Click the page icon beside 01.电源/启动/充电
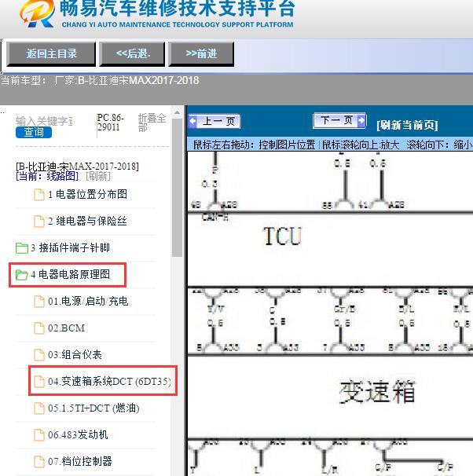The image size is (473, 476). [38, 302]
